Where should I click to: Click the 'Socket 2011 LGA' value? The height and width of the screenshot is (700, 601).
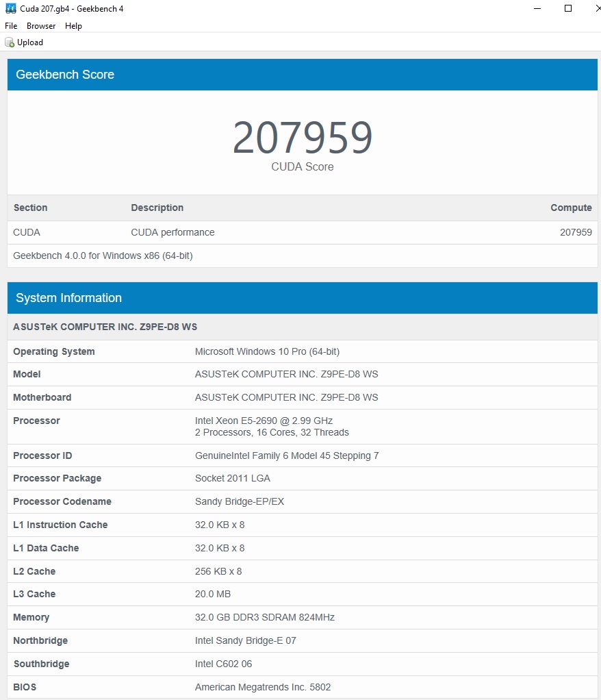[233, 478]
